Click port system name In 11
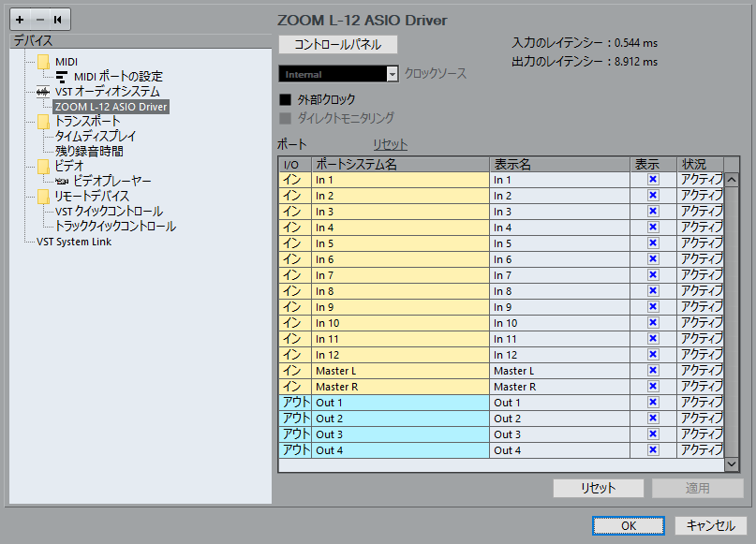The width and height of the screenshot is (756, 544). [401, 339]
